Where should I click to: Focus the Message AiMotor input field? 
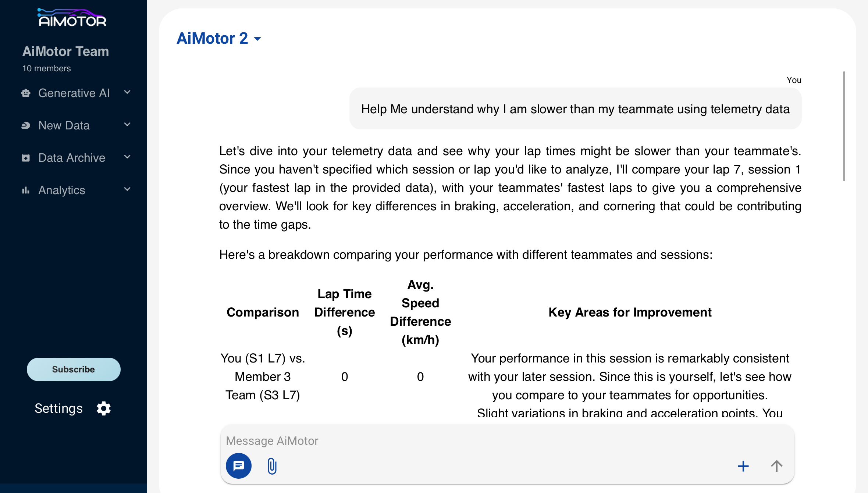(x=478, y=441)
